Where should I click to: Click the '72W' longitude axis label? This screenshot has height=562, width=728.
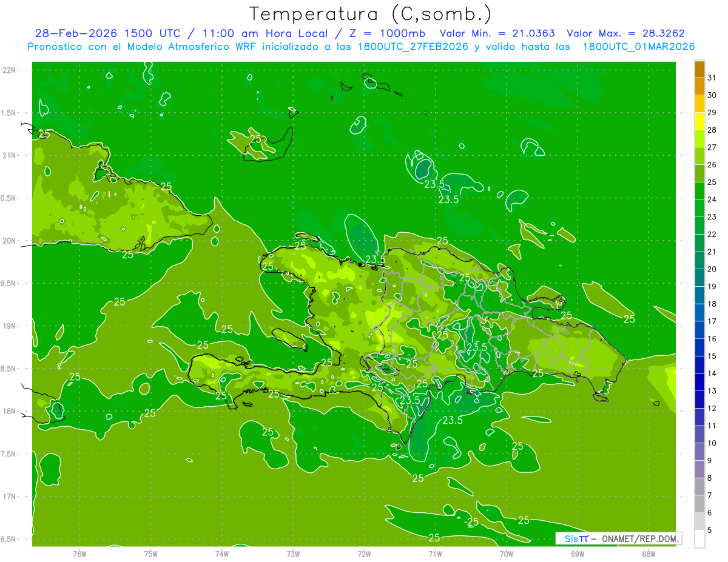(364, 554)
